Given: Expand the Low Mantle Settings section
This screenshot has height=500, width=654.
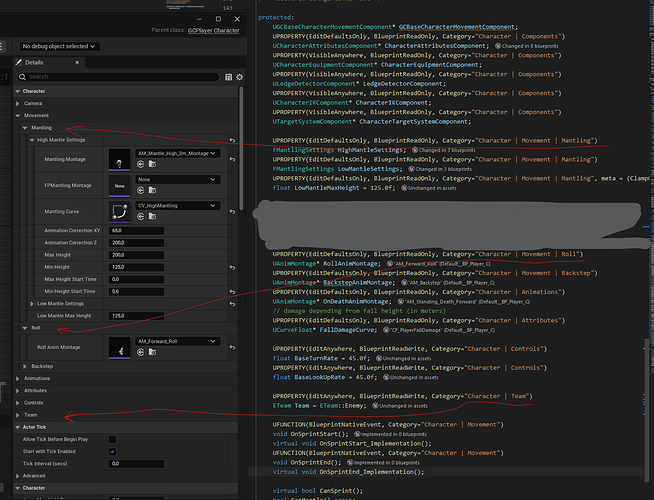Looking at the screenshot, I should (32, 303).
